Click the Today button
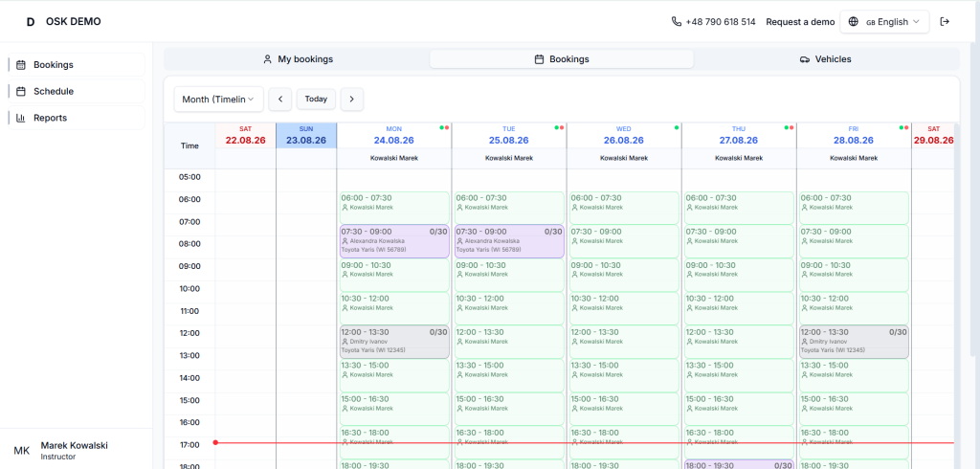 (x=316, y=99)
